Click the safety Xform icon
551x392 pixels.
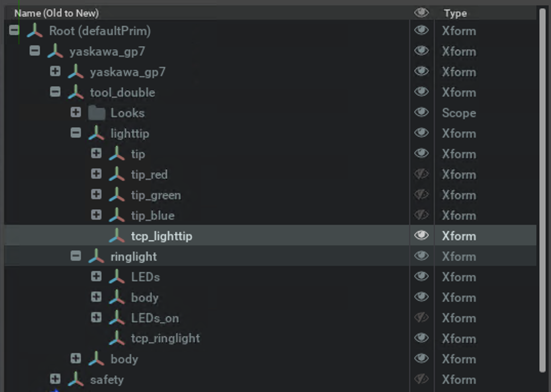point(76,380)
